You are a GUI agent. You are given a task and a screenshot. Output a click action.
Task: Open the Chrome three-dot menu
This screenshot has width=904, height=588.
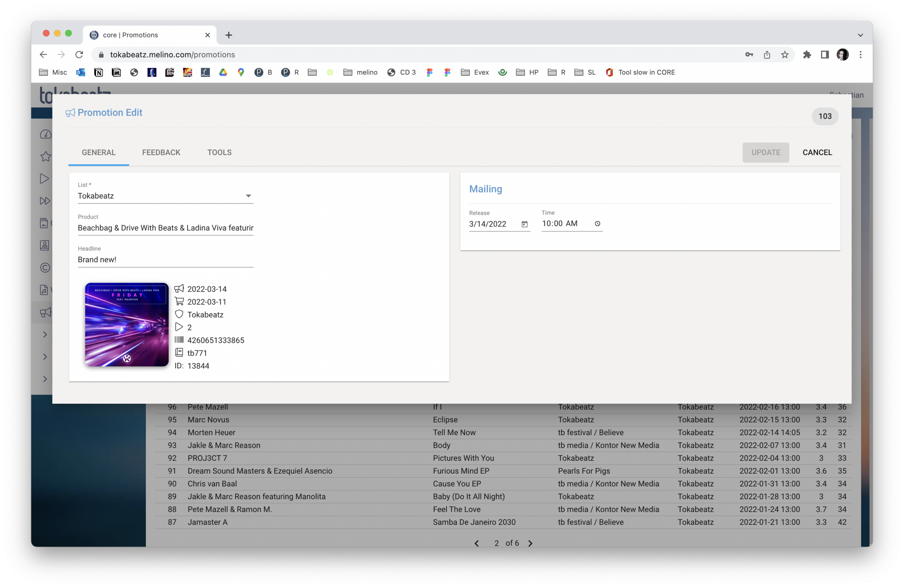pos(861,55)
